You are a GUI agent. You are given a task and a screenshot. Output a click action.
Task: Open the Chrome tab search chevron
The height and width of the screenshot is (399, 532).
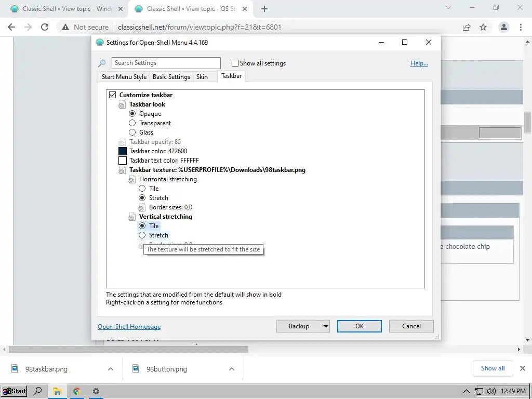pyautogui.click(x=448, y=7)
